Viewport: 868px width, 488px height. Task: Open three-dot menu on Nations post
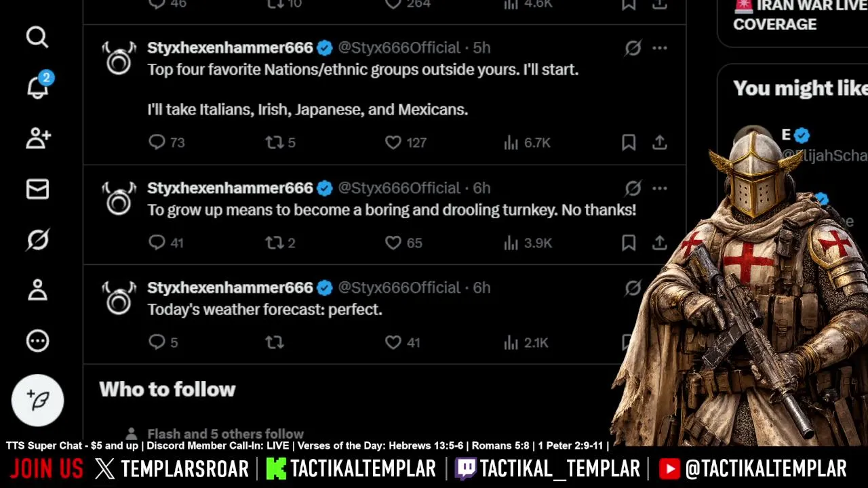pyautogui.click(x=660, y=48)
